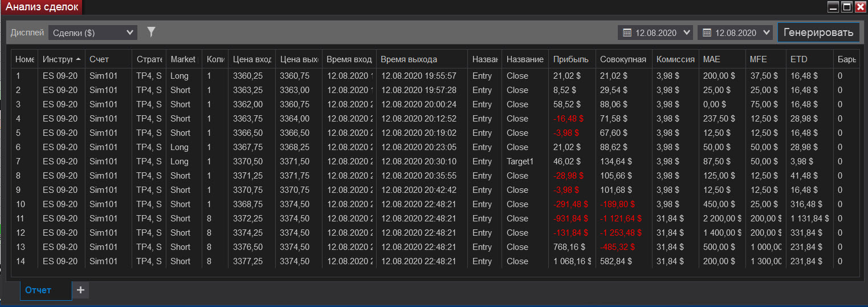
Task: Sort by Market column header
Action: click(x=184, y=59)
